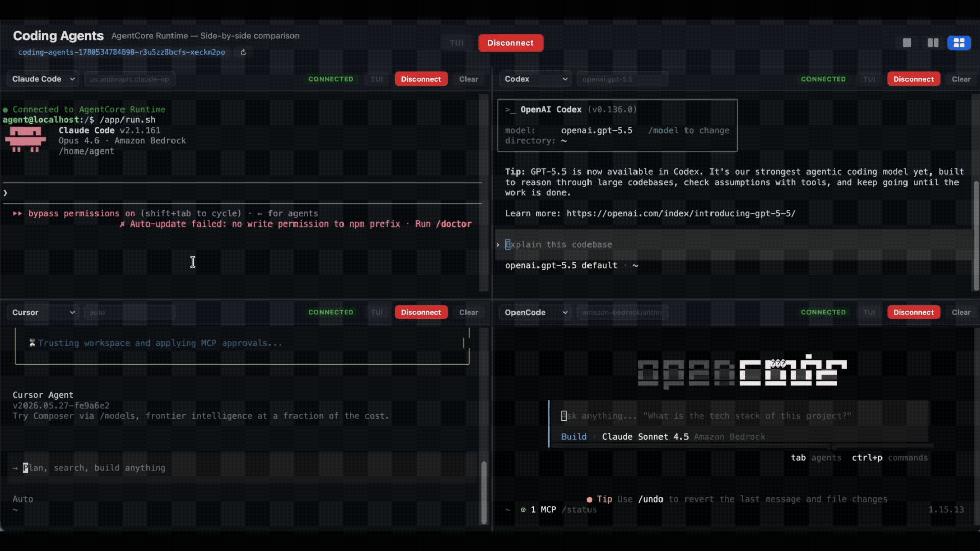The height and width of the screenshot is (551, 980).
Task: Click the openai.gpt-5.5 model input field
Action: click(x=622, y=79)
